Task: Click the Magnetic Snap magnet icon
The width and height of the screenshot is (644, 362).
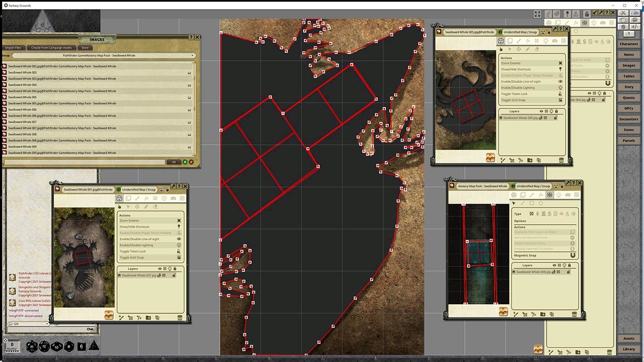Action: coord(572,255)
